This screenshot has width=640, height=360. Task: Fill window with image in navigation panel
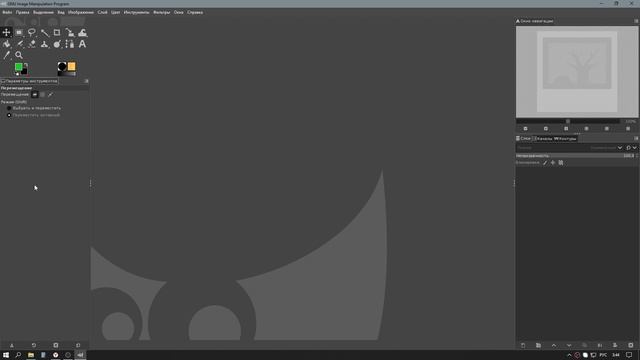pos(607,129)
